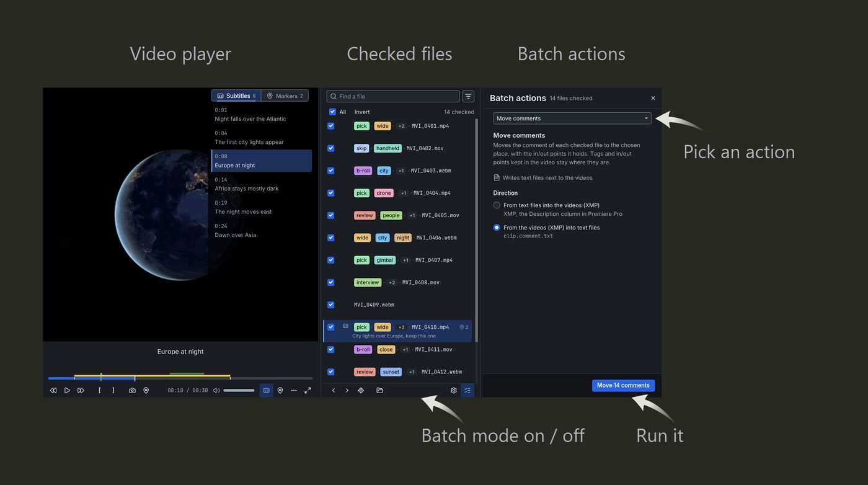Viewport: 868px width, 485px height.
Task: Go to next file with the right chevron
Action: click(347, 390)
